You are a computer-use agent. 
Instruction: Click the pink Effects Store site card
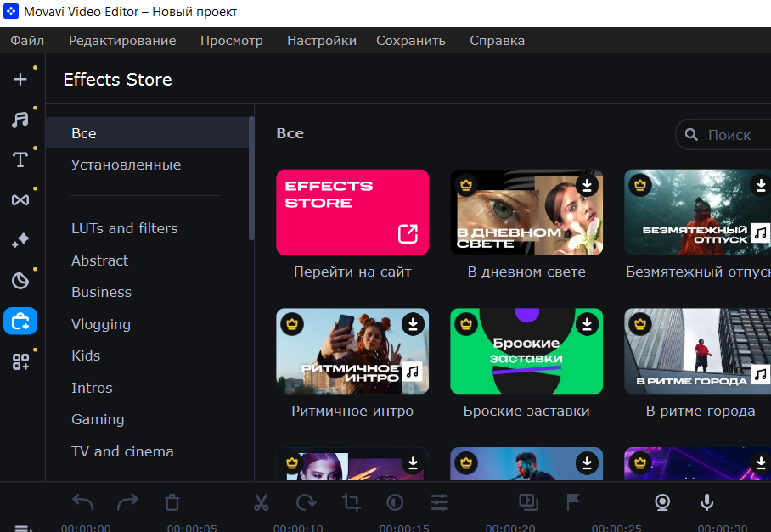click(x=352, y=212)
